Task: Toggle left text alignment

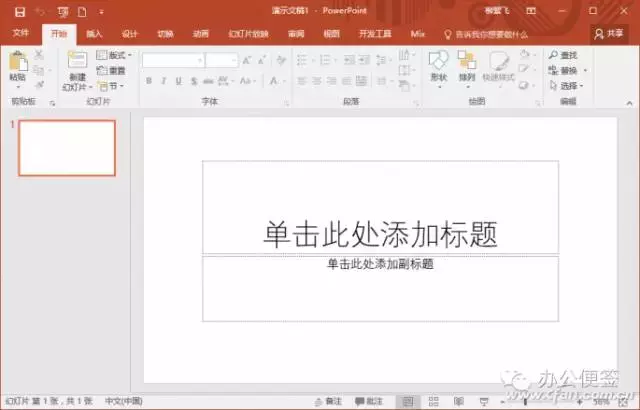Action: pyautogui.click(x=302, y=81)
